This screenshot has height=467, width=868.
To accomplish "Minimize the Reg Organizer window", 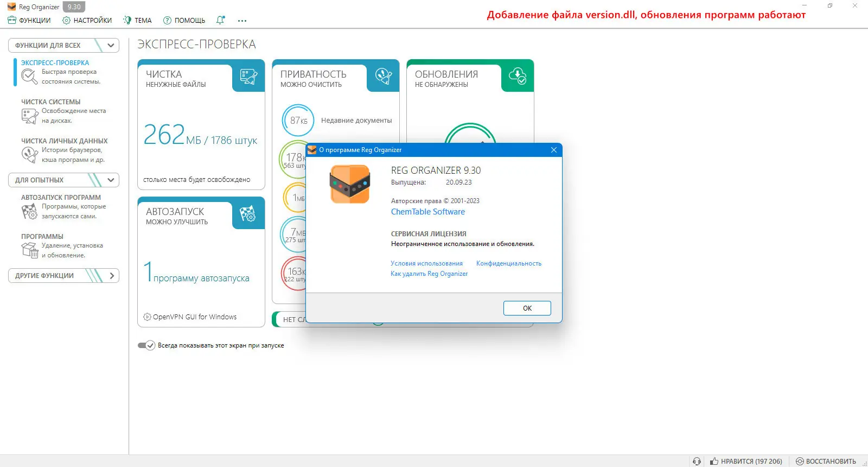I will [805, 5].
